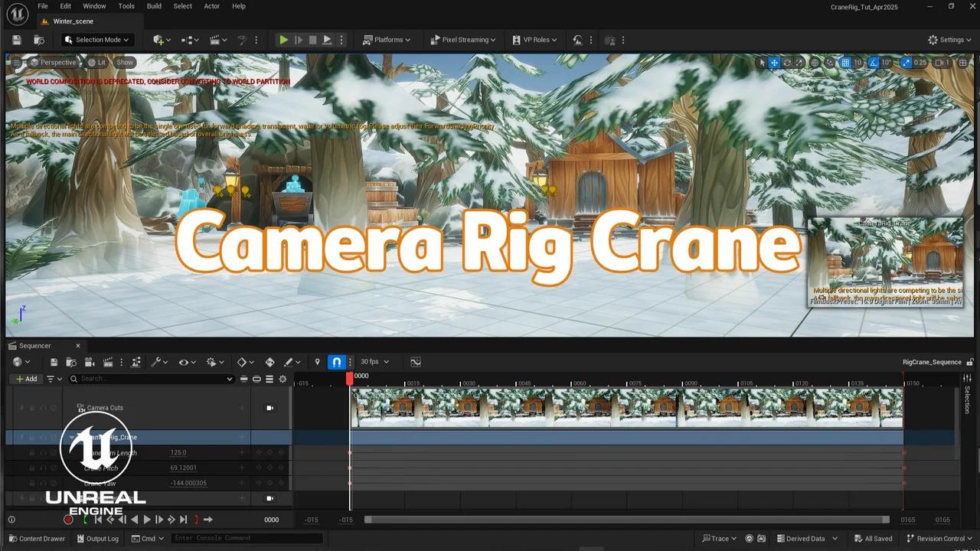Open the curve editor icon in Sequencer
Viewport: 980px width, 551px height.
[416, 362]
